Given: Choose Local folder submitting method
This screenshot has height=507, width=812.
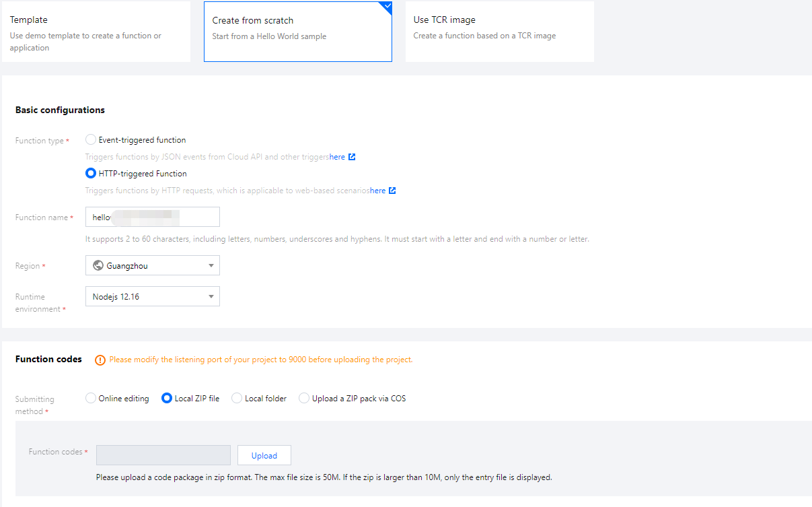Looking at the screenshot, I should coord(237,399).
